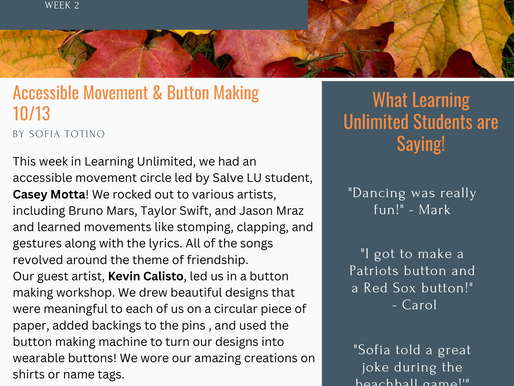Click the Carol quote about Patriots button
The image size is (514, 386).
point(412,279)
